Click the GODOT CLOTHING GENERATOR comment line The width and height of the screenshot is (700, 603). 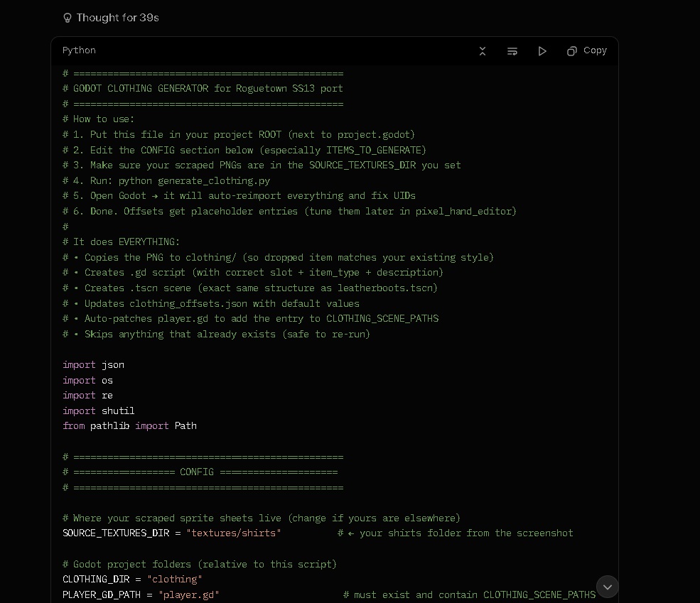[x=203, y=88]
